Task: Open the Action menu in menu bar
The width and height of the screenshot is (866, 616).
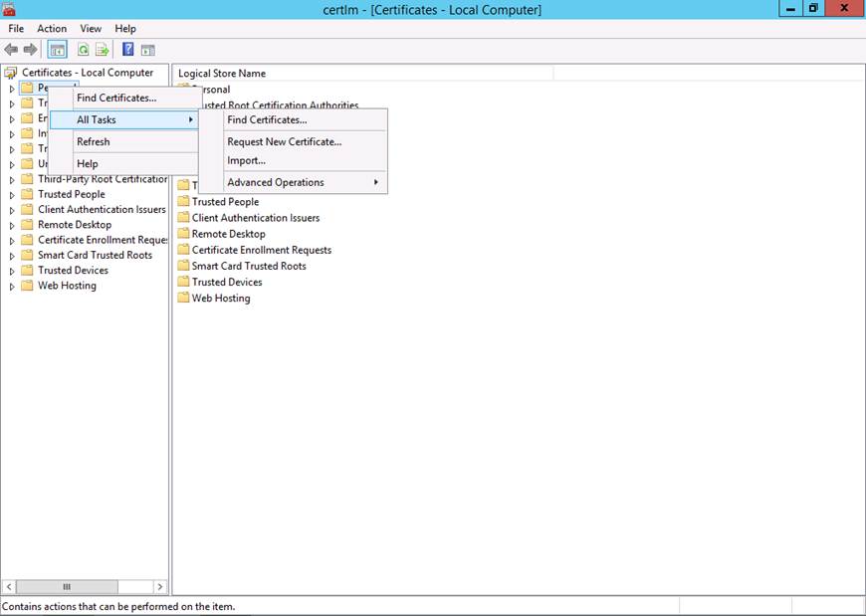Action: (x=52, y=29)
